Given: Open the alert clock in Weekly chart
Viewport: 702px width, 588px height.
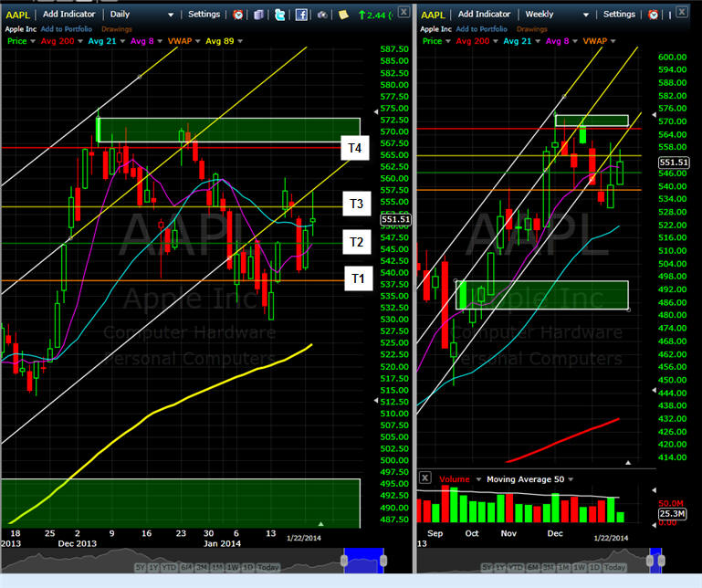Looking at the screenshot, I should [654, 15].
